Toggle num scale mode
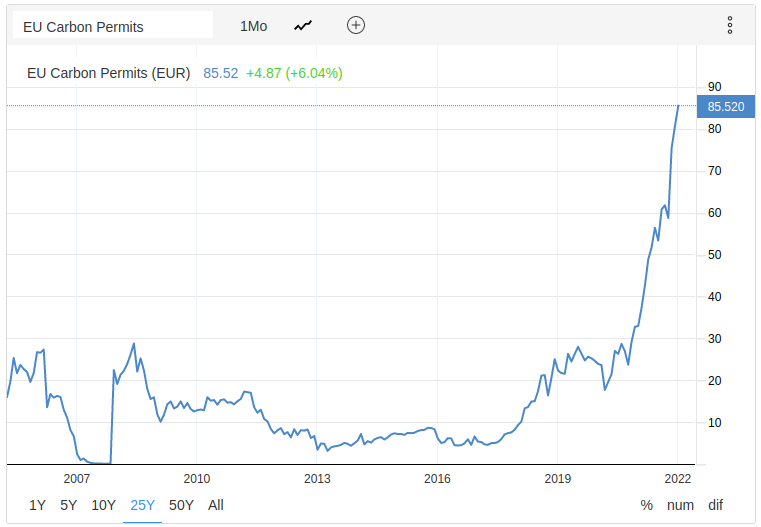The height and width of the screenshot is (527, 761). coord(680,505)
